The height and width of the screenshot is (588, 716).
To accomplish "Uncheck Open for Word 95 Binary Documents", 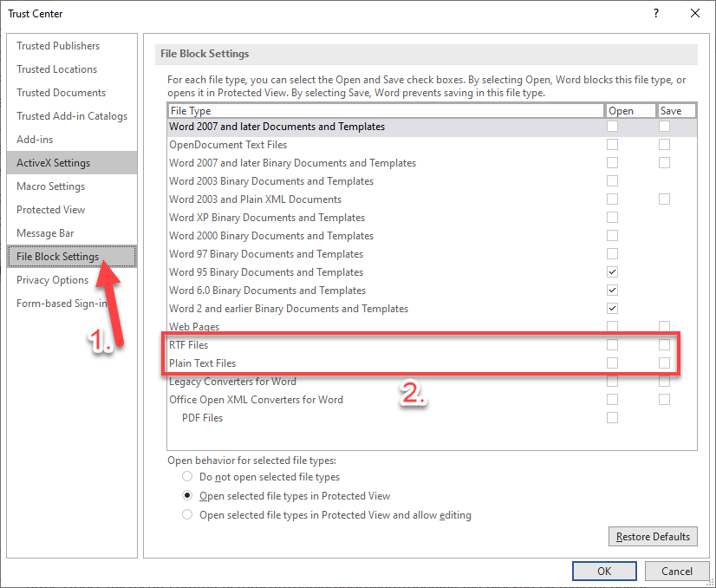I will [613, 271].
